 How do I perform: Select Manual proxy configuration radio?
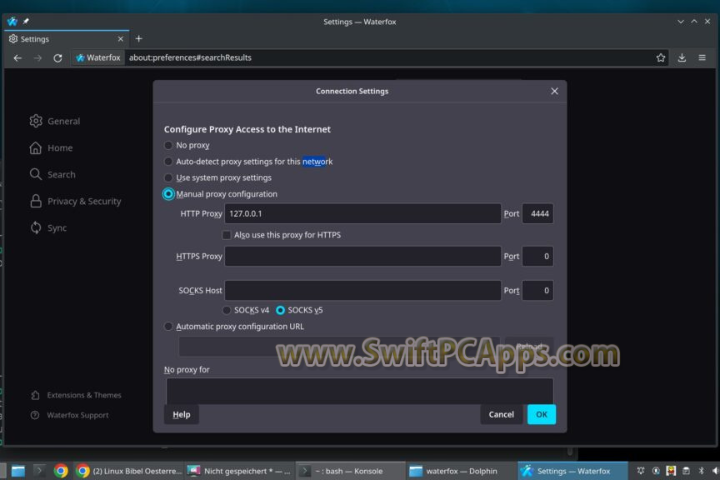169,194
